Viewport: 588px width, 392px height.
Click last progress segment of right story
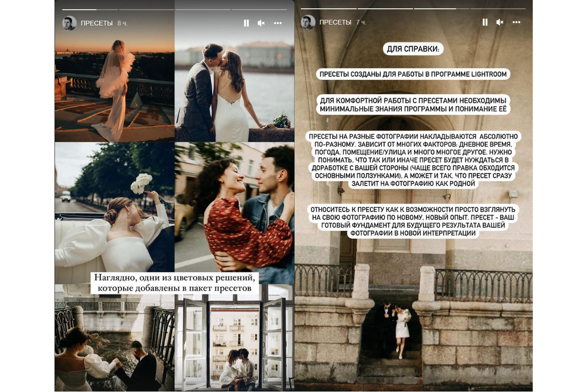[x=498, y=9]
